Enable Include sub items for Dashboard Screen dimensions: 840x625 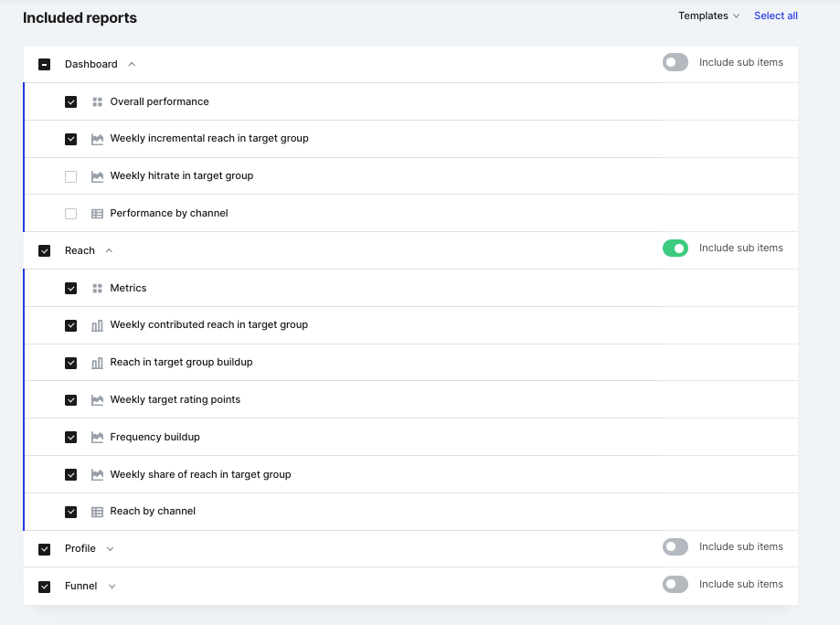675,62
